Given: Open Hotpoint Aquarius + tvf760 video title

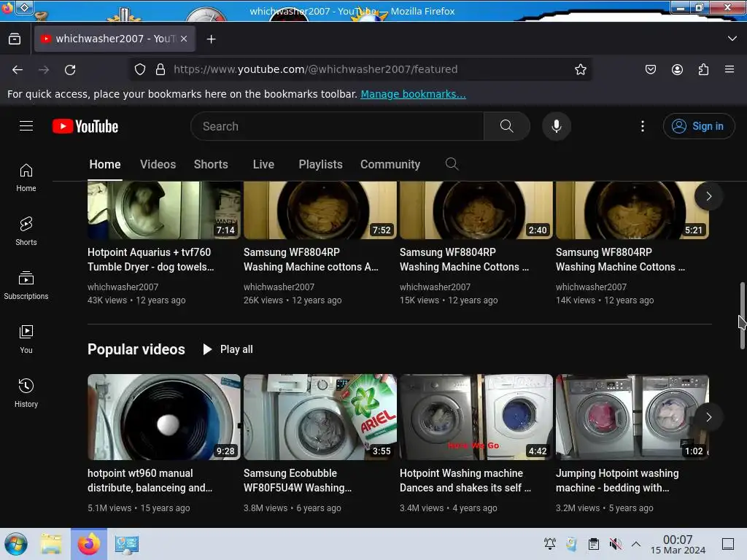Looking at the screenshot, I should 151,260.
